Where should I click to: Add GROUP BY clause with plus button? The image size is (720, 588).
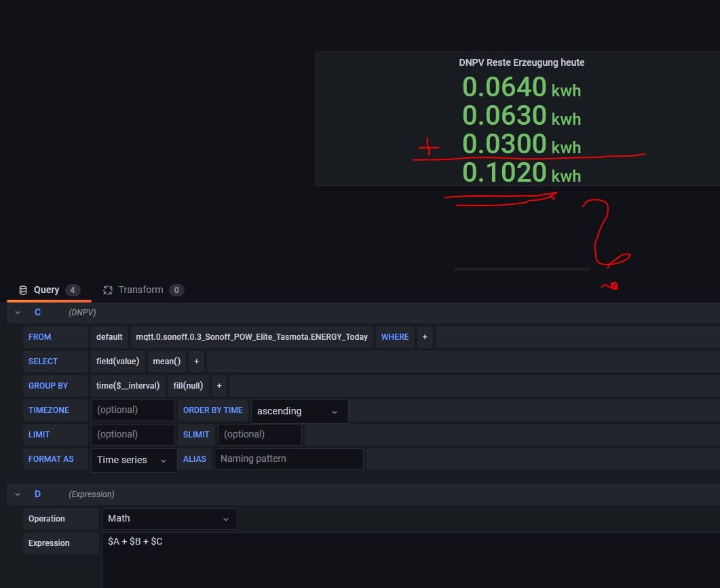click(219, 386)
